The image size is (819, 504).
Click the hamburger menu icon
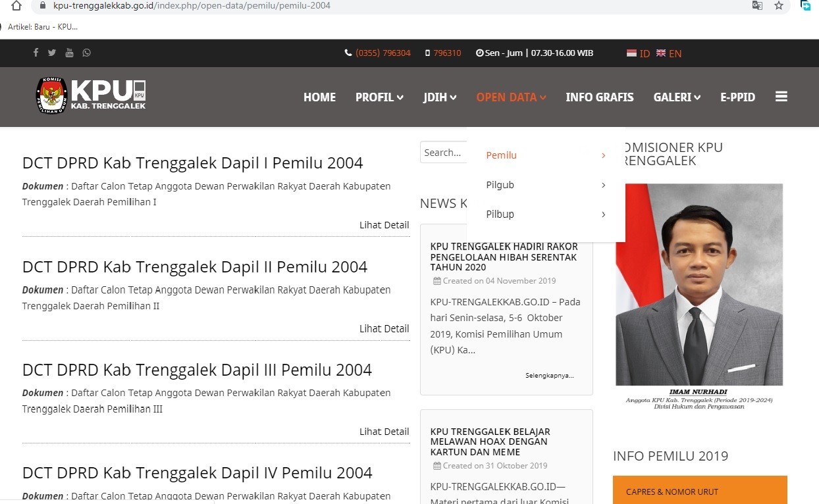(781, 97)
